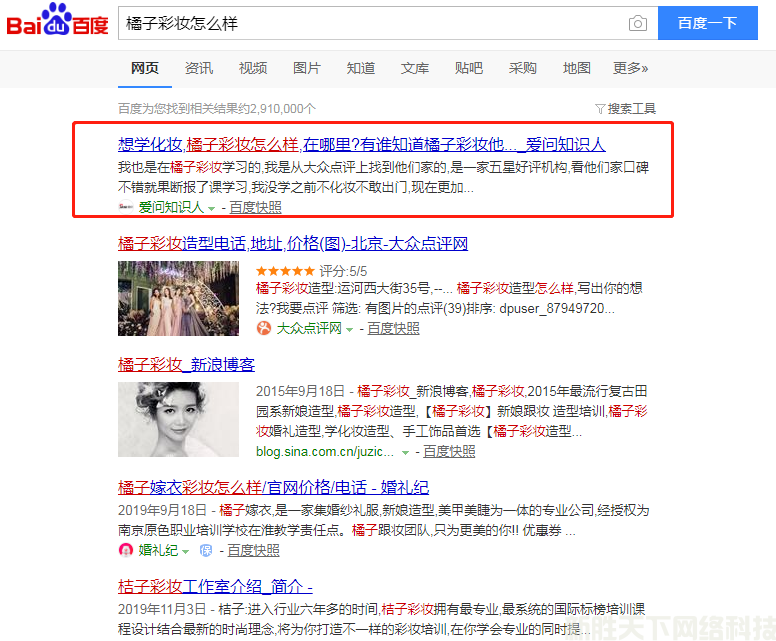
Task: Click the five-star rating icons
Action: (x=286, y=271)
